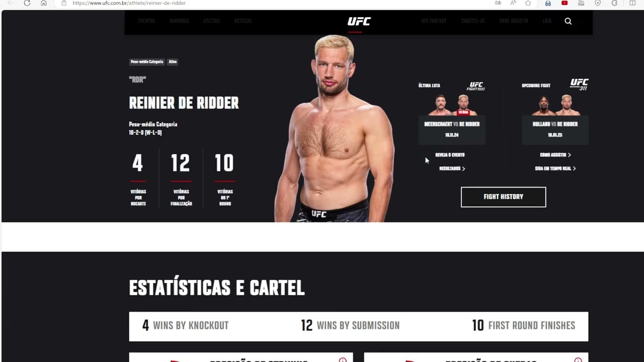Screen dimensions: 644x362
Task: Add page to favorites star icon
Action: pos(528,3)
